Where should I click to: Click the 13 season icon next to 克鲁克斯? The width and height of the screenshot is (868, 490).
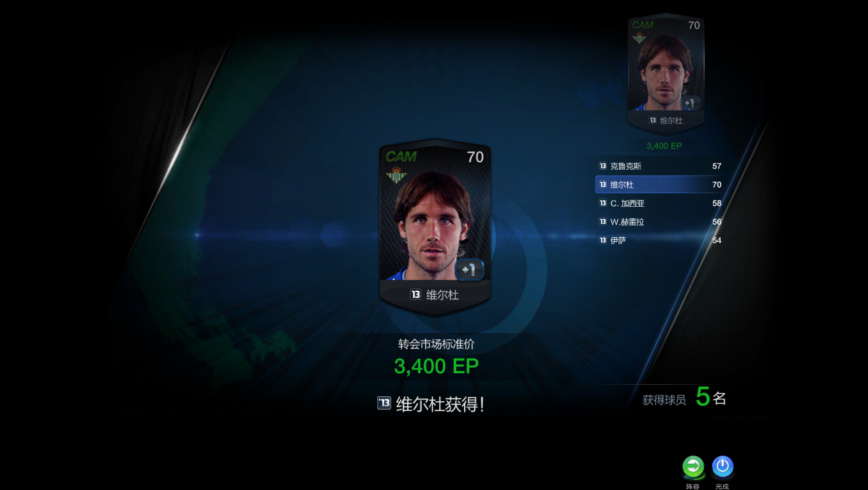[602, 166]
